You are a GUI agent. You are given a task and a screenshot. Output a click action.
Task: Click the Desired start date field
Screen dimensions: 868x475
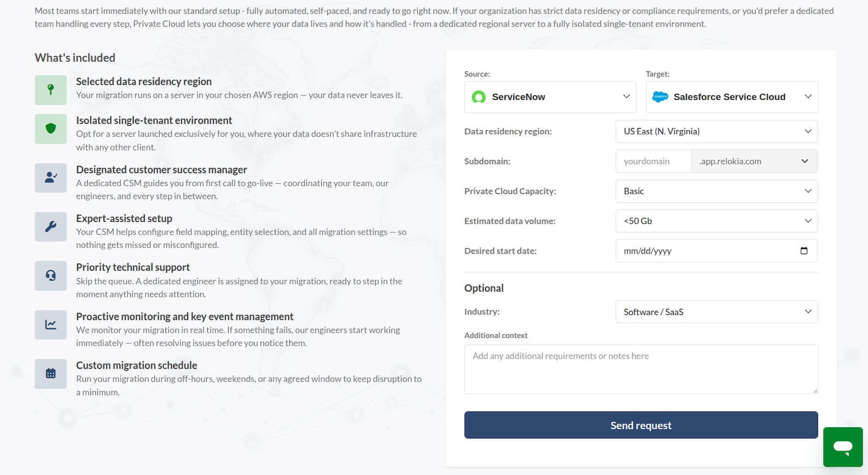point(716,251)
